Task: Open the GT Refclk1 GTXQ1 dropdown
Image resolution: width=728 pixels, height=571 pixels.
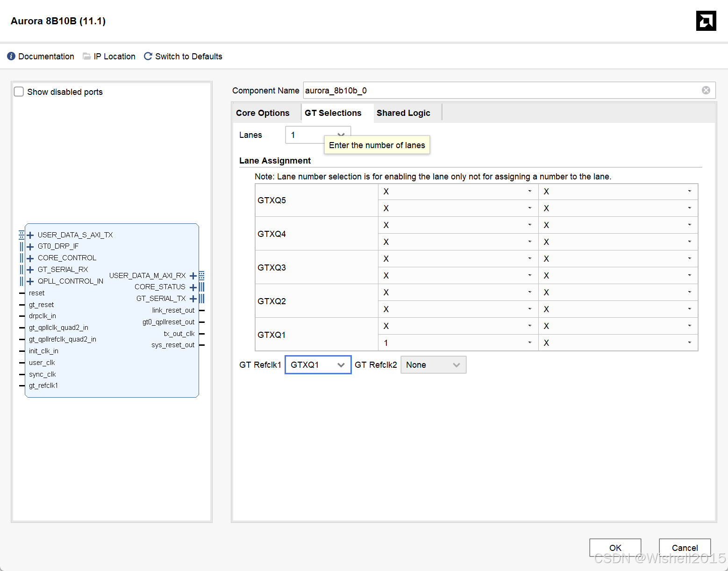Action: [x=318, y=365]
